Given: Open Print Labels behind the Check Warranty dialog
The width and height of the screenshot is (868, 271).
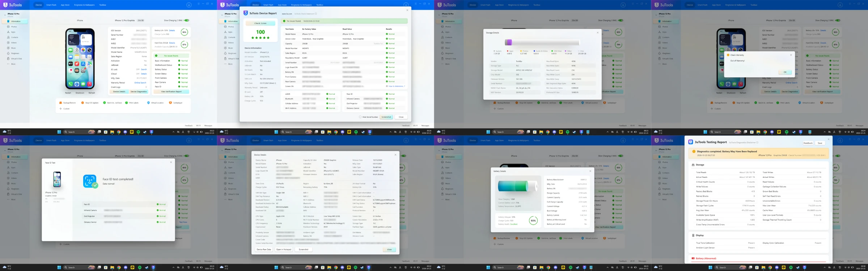Looking at the screenshot, I should pos(783,103).
